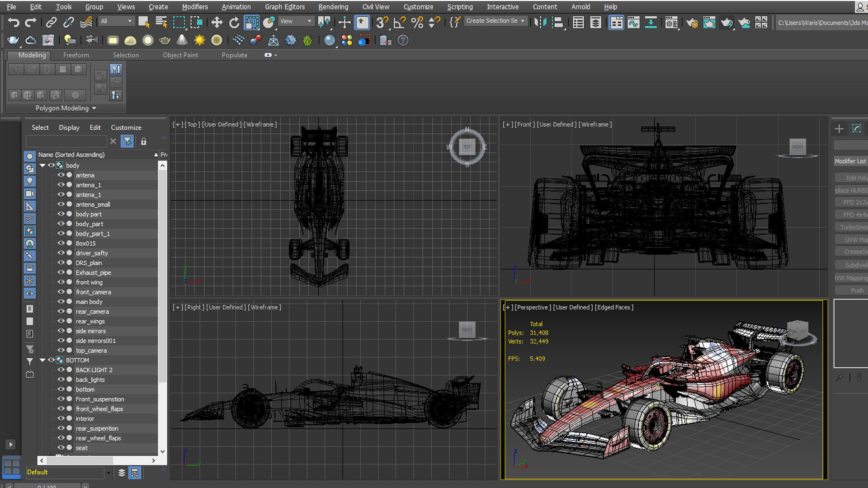
Task: Click the help question mark icon
Action: [x=403, y=40]
